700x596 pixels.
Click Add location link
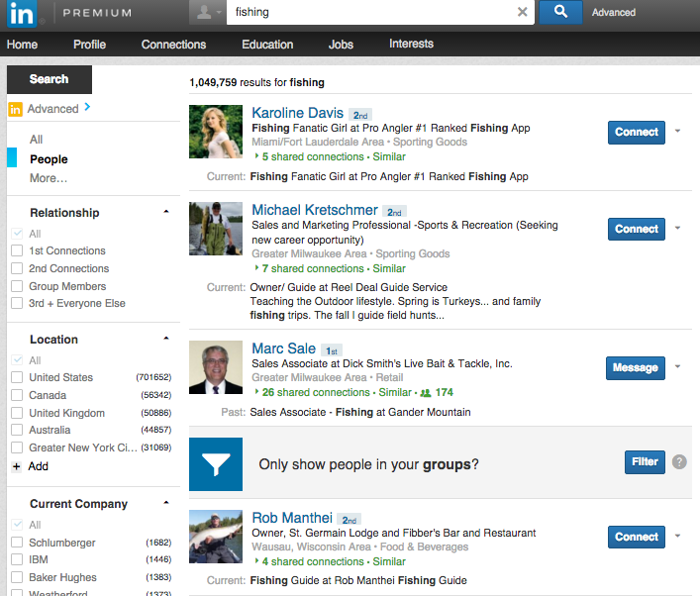[38, 466]
